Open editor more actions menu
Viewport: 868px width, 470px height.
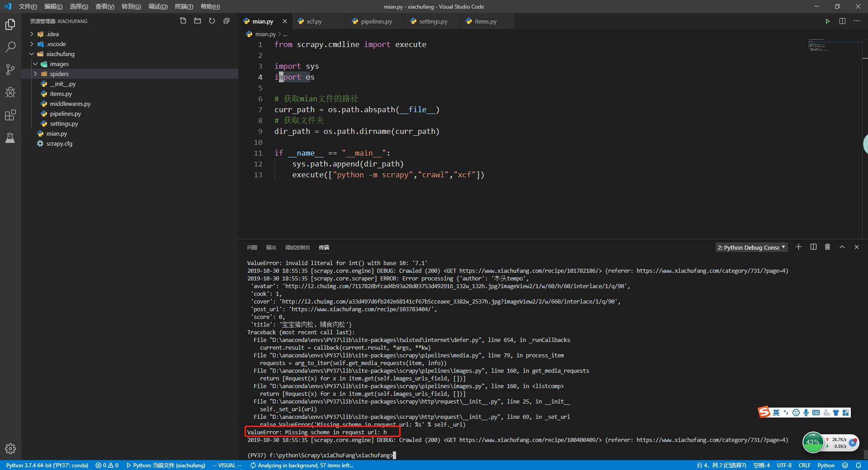[857, 21]
